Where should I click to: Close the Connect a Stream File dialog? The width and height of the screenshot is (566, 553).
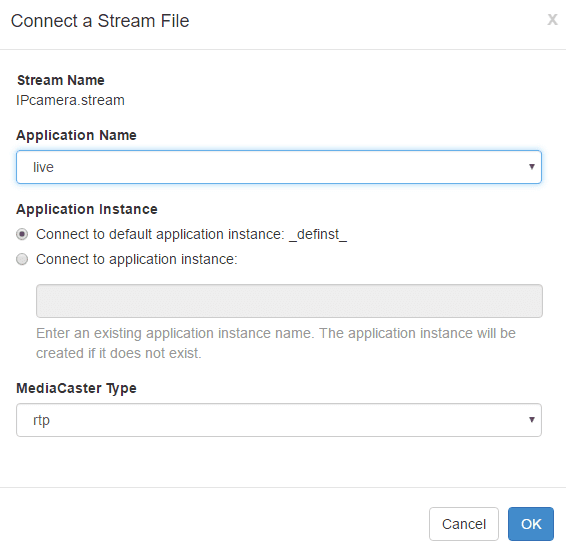point(552,19)
